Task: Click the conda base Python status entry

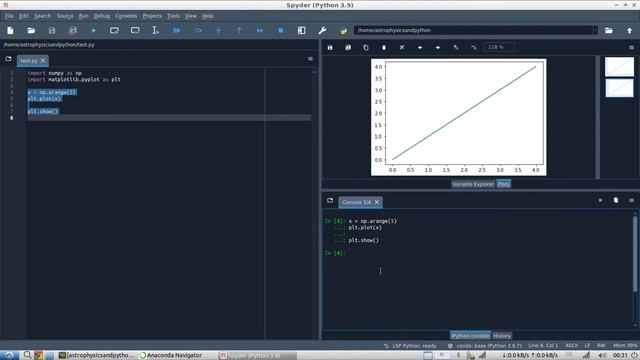Action: [484, 346]
